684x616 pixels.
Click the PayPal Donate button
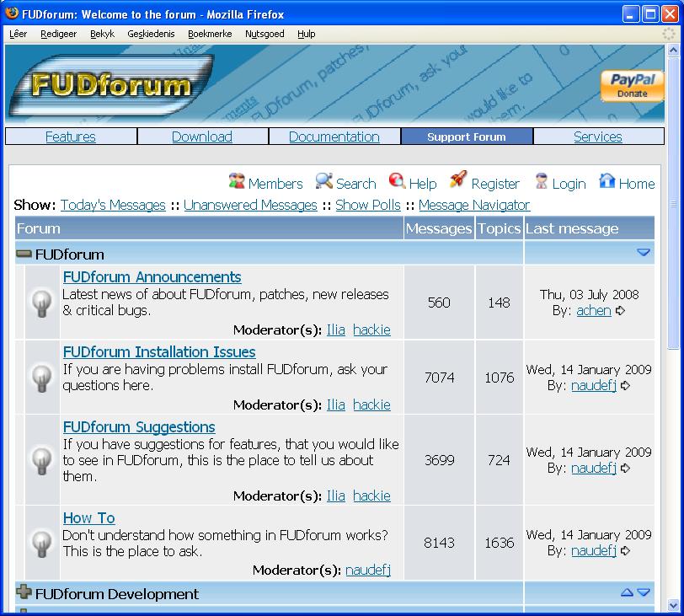[632, 86]
